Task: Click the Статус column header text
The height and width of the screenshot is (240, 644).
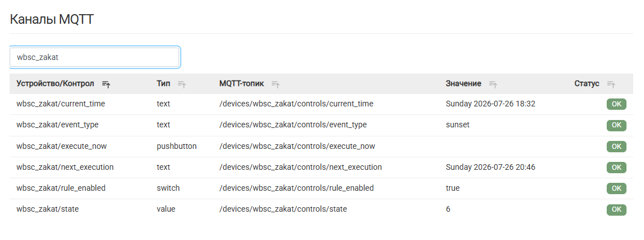Action: [x=586, y=84]
